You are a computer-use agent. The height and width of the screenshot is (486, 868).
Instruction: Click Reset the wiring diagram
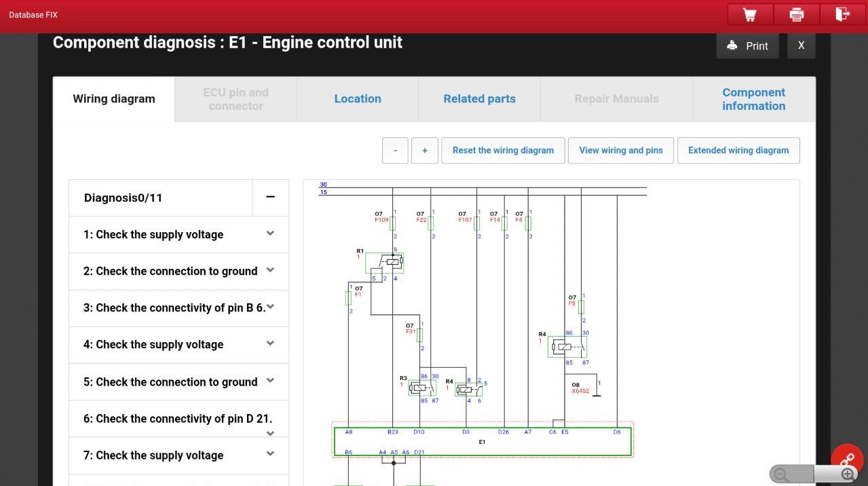(x=503, y=150)
